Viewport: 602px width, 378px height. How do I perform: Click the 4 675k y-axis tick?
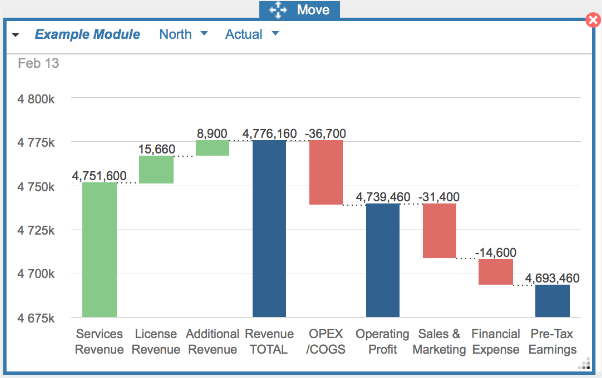coord(36,318)
